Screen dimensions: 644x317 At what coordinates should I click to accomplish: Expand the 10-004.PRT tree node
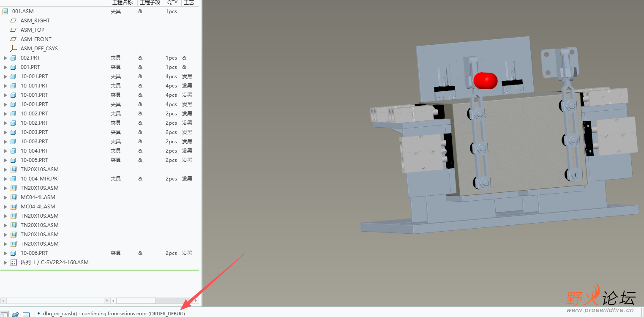point(5,151)
